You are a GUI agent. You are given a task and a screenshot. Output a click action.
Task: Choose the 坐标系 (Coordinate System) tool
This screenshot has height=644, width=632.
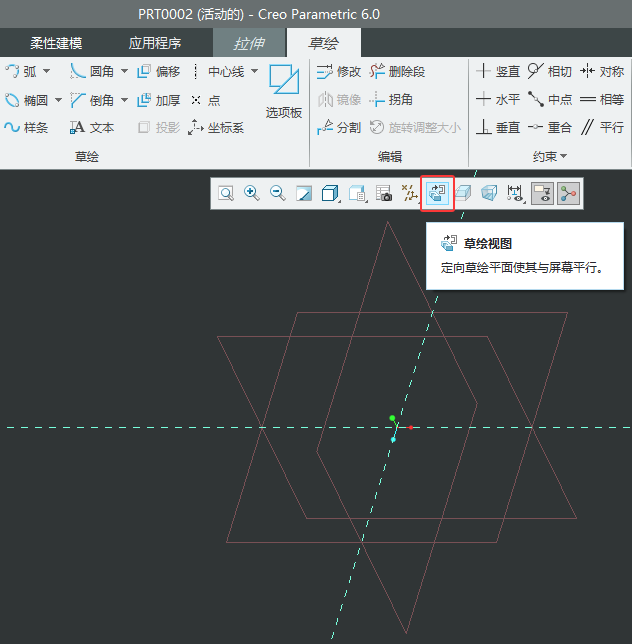pyautogui.click(x=216, y=128)
